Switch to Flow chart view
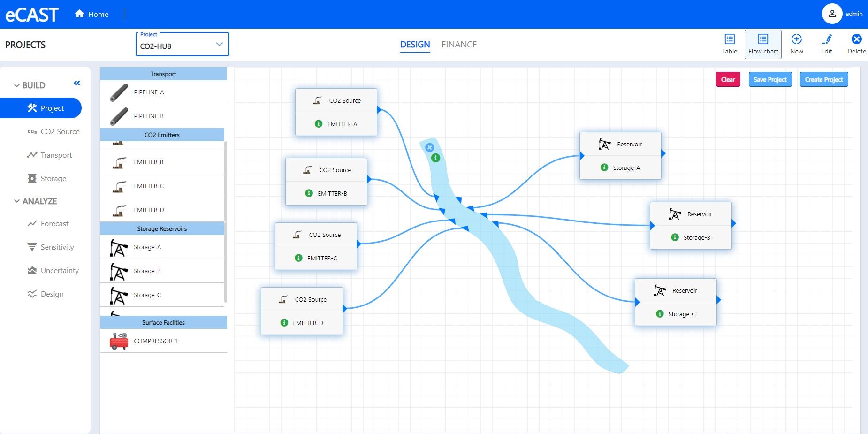 coord(763,45)
